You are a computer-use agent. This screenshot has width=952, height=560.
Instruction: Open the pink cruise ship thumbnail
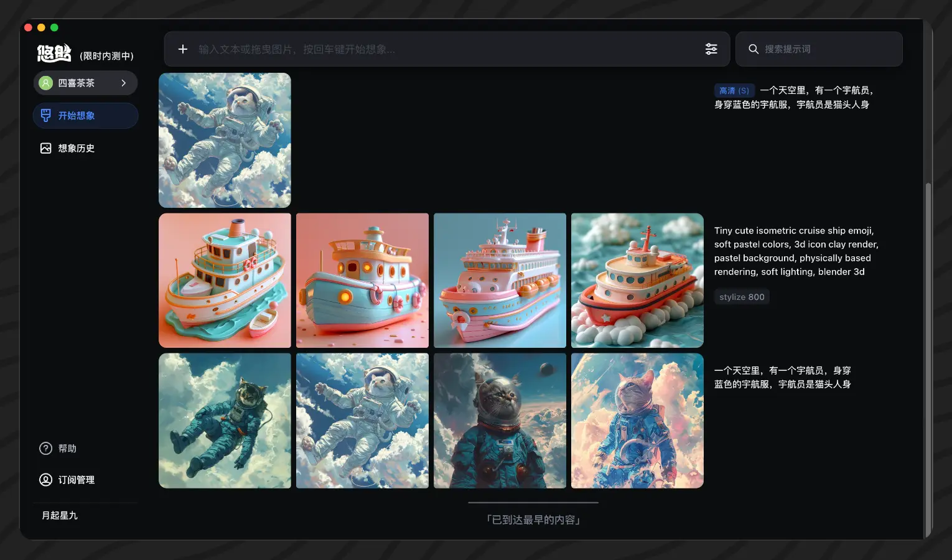coord(500,281)
